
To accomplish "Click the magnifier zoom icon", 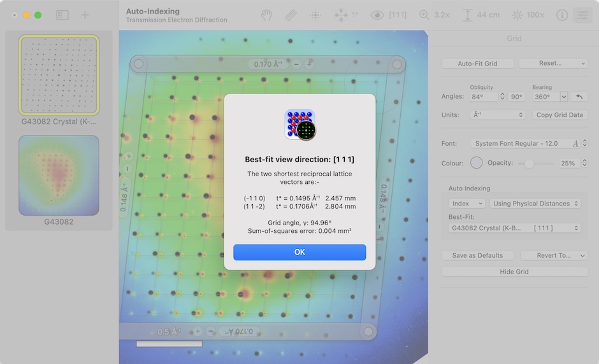I will pos(424,15).
